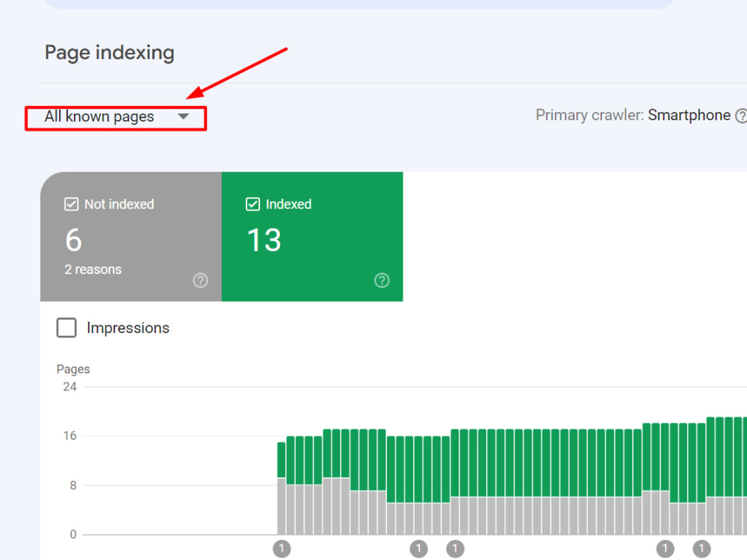Image resolution: width=747 pixels, height=560 pixels.
Task: Expand the page filter inside the red box
Action: pyautogui.click(x=116, y=116)
